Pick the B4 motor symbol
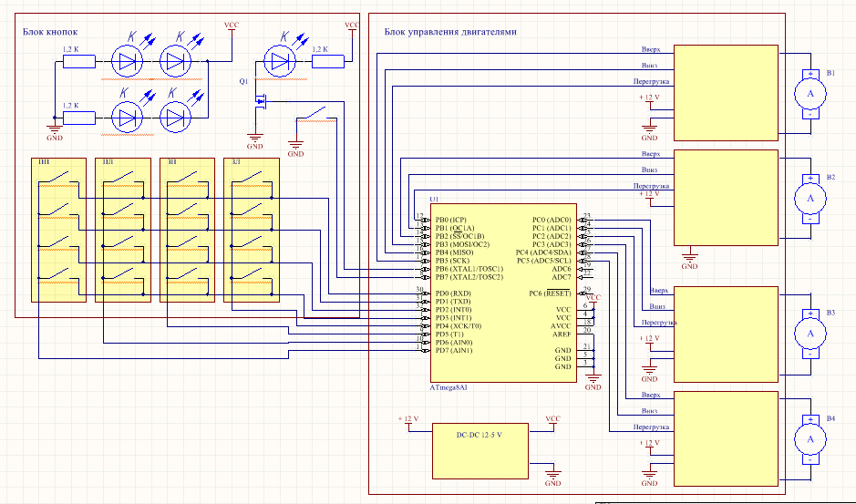Viewport: 856px width, 504px height. [x=807, y=439]
